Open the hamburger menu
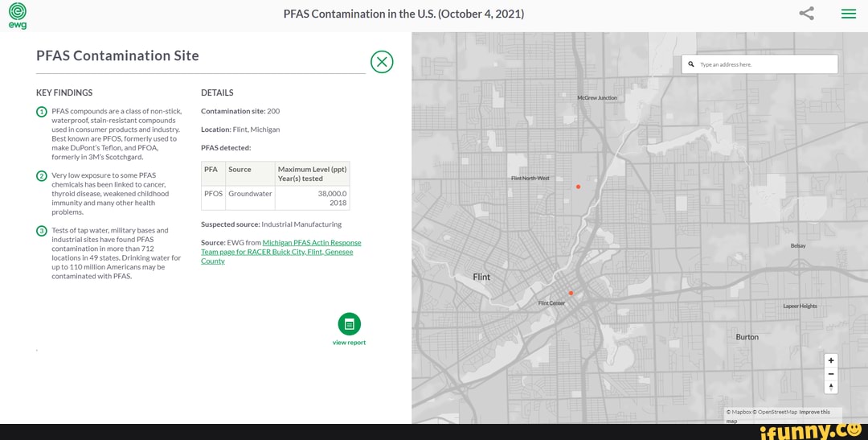This screenshot has height=440, width=868. (849, 14)
